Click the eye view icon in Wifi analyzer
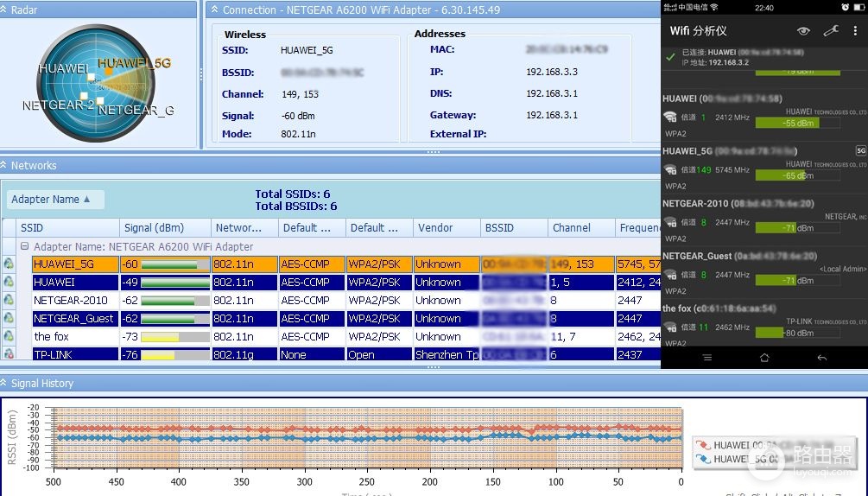868x496 pixels. coord(803,31)
